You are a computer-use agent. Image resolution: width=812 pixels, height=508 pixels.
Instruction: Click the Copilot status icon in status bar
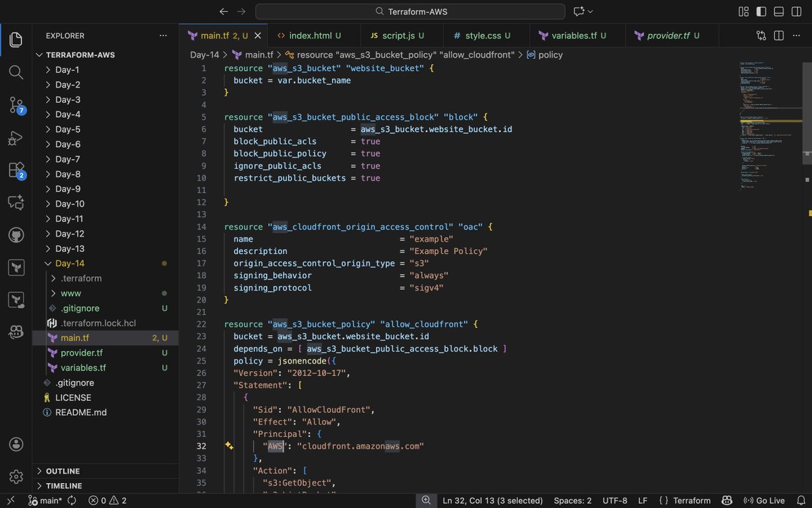click(x=727, y=501)
